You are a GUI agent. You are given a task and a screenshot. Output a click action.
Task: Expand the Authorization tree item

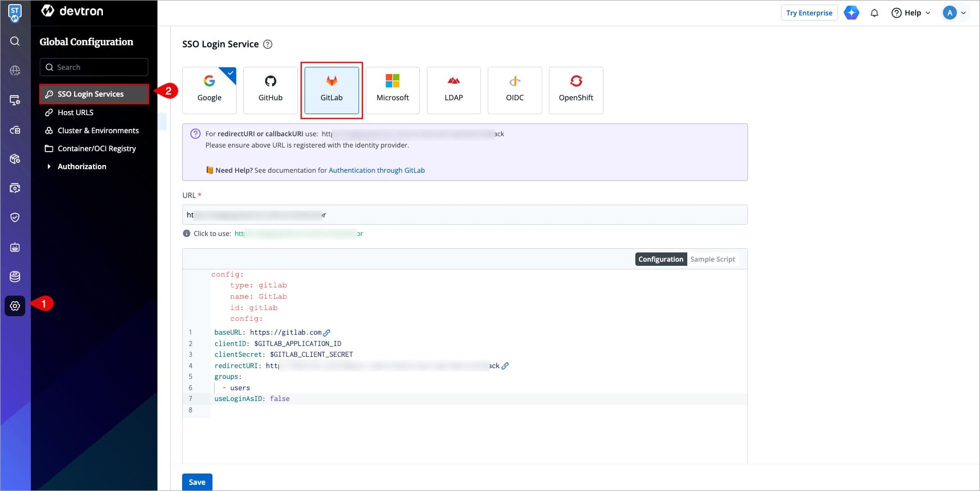tap(49, 167)
